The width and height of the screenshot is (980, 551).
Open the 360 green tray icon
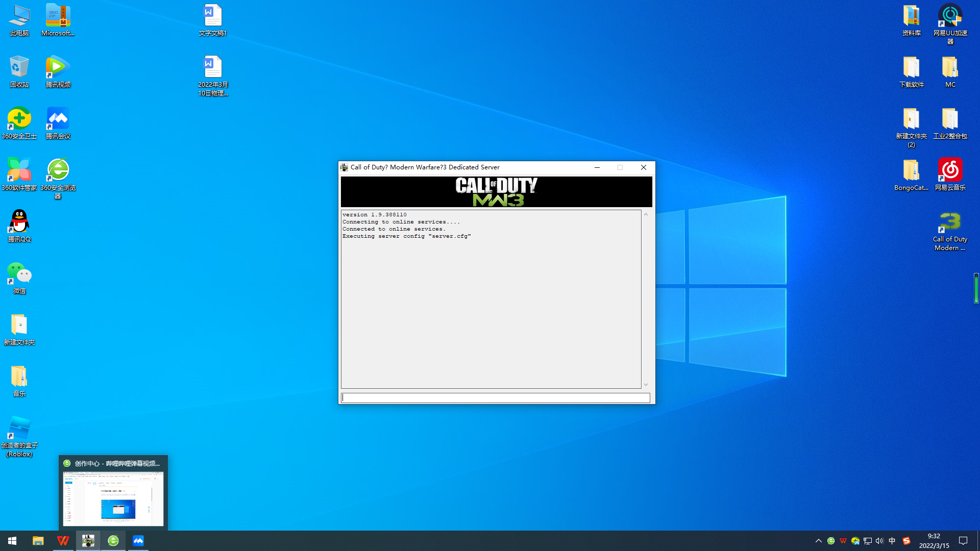pyautogui.click(x=831, y=541)
